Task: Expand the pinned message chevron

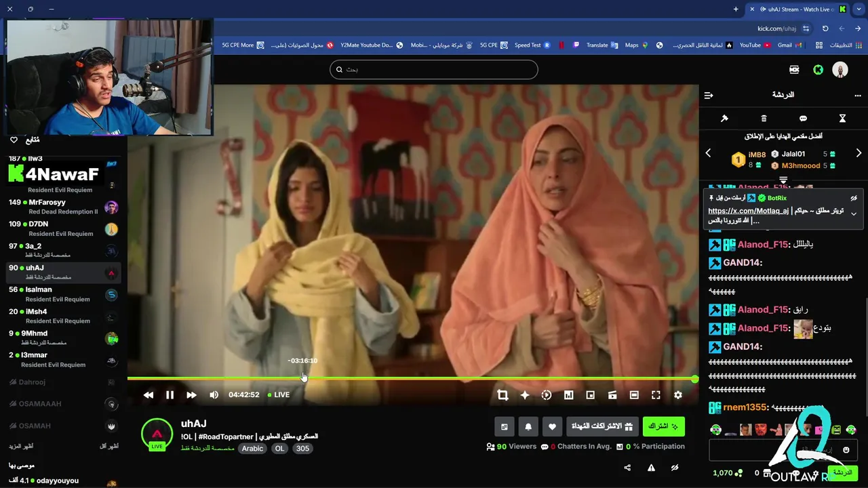Action: click(x=854, y=214)
